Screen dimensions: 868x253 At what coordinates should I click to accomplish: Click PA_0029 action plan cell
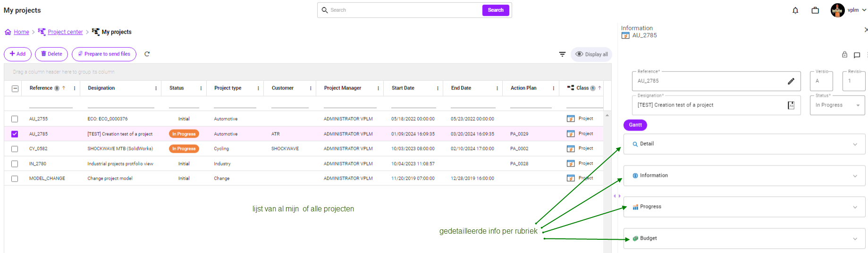point(519,134)
